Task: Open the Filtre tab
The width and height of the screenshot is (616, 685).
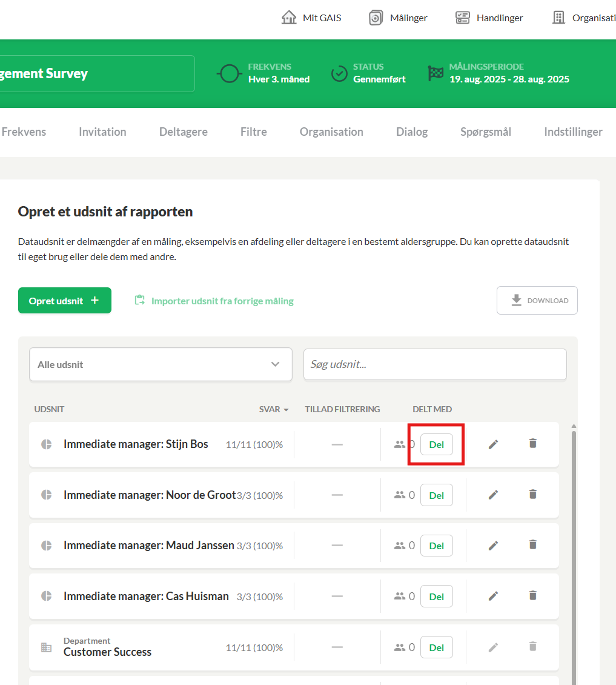Action: 254,132
